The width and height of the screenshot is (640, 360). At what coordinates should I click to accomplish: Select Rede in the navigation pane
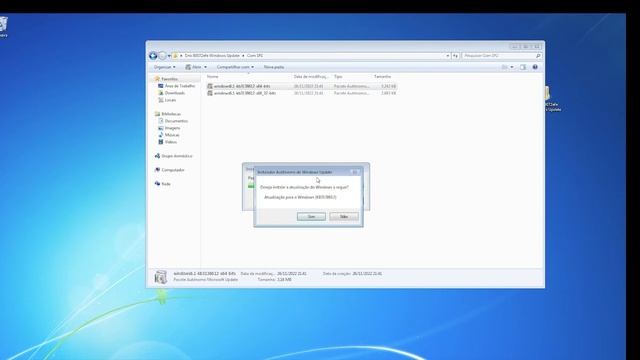[163, 184]
